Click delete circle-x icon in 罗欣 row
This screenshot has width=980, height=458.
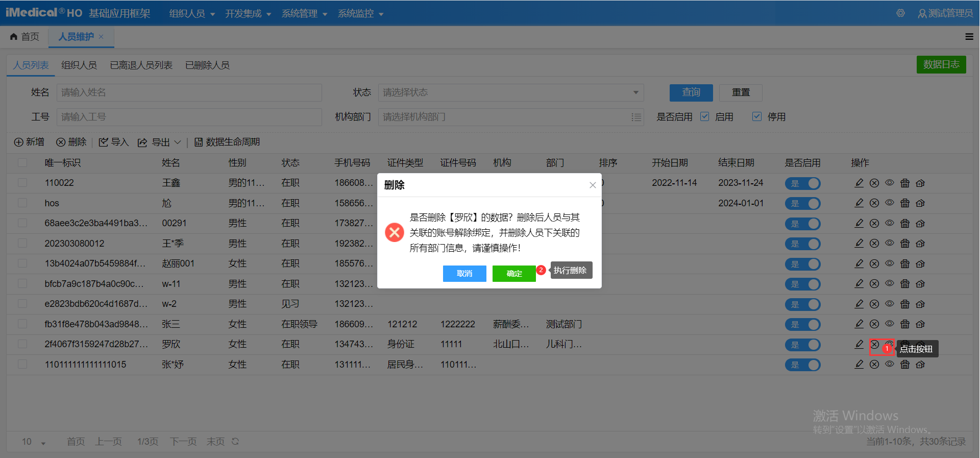pos(874,345)
